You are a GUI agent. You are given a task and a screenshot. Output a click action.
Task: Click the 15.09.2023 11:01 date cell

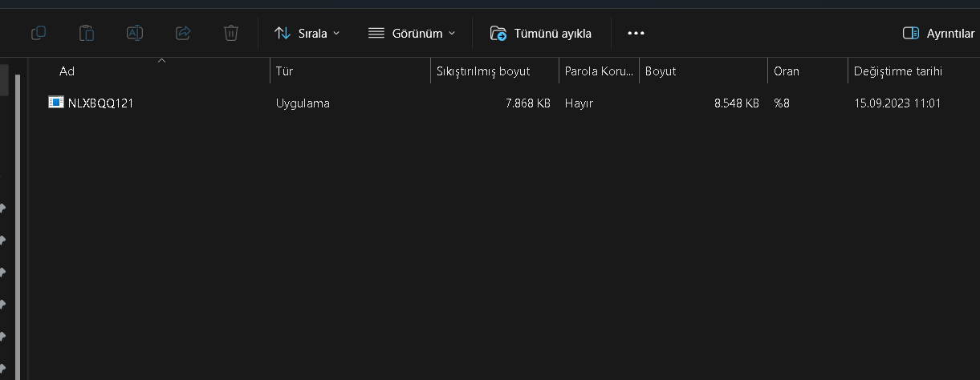pos(897,103)
